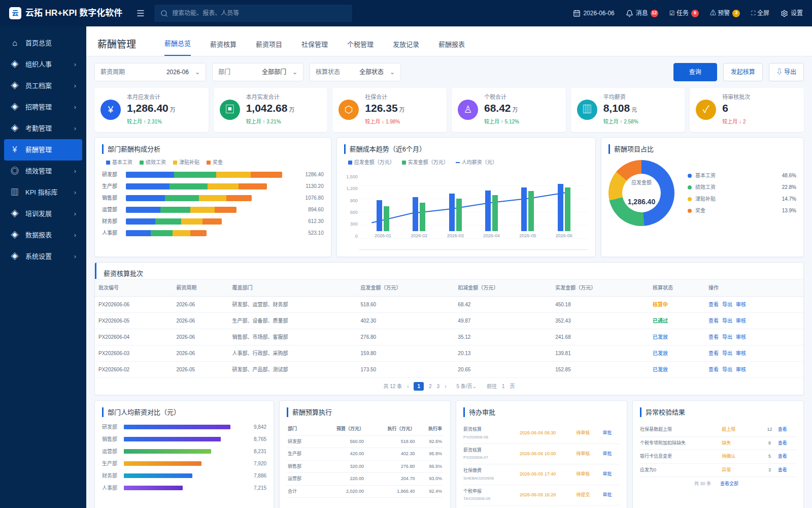Click the hamburger menu collapse icon
812x508 pixels.
coord(141,13)
